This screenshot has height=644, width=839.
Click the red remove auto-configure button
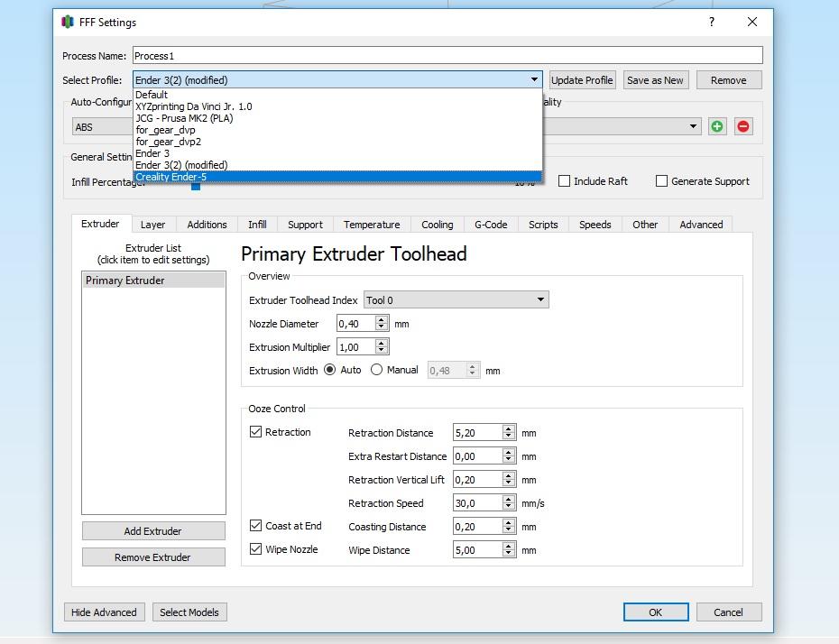click(x=743, y=126)
